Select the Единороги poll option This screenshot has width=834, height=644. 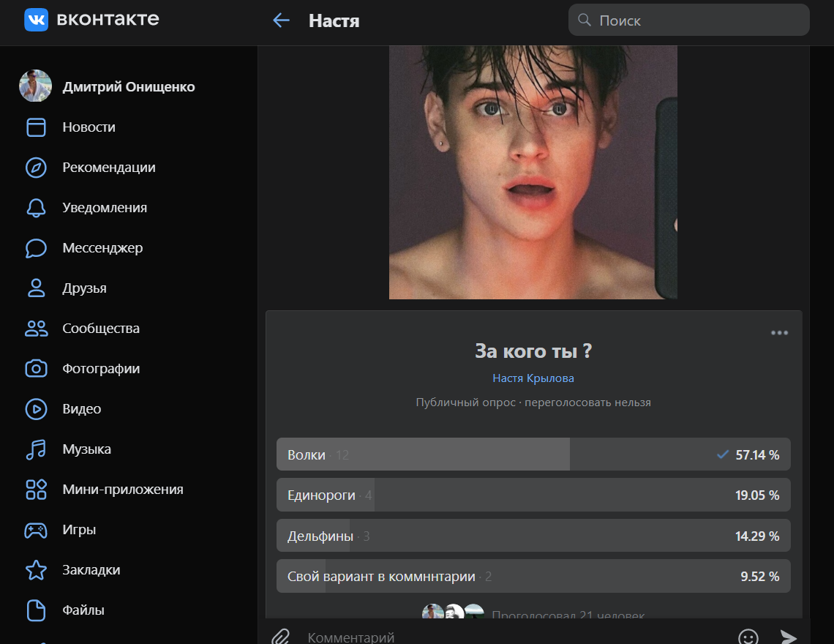click(533, 495)
